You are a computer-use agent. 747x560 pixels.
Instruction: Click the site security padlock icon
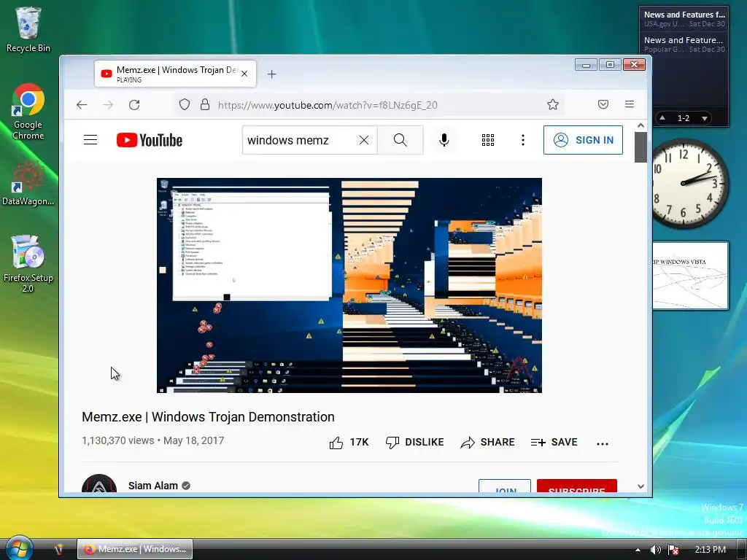point(205,105)
